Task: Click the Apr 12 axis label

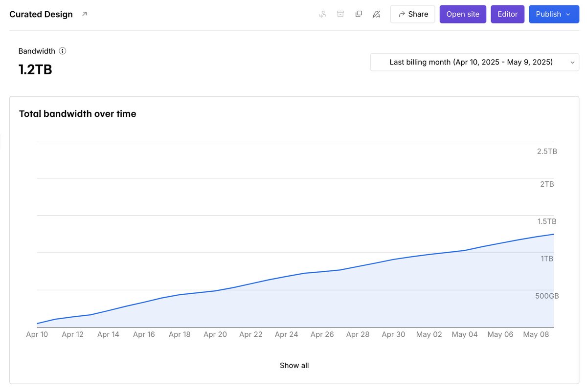Action: pos(72,334)
